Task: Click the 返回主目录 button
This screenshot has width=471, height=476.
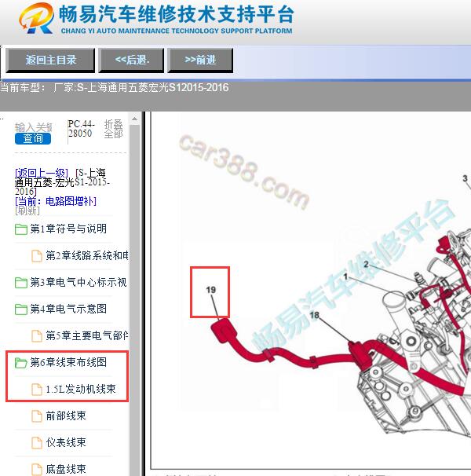Action: tap(50, 60)
